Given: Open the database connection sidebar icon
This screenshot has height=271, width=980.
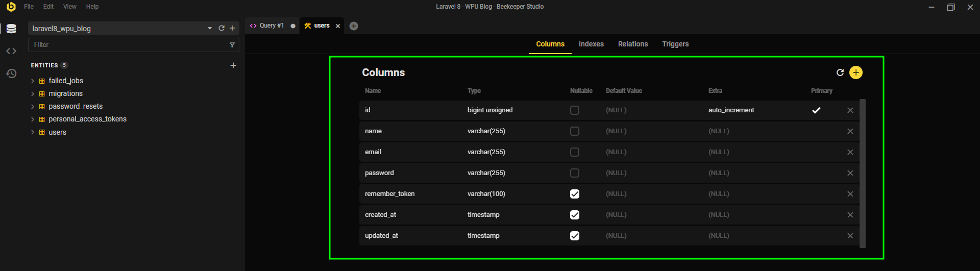Looking at the screenshot, I should pyautogui.click(x=11, y=29).
